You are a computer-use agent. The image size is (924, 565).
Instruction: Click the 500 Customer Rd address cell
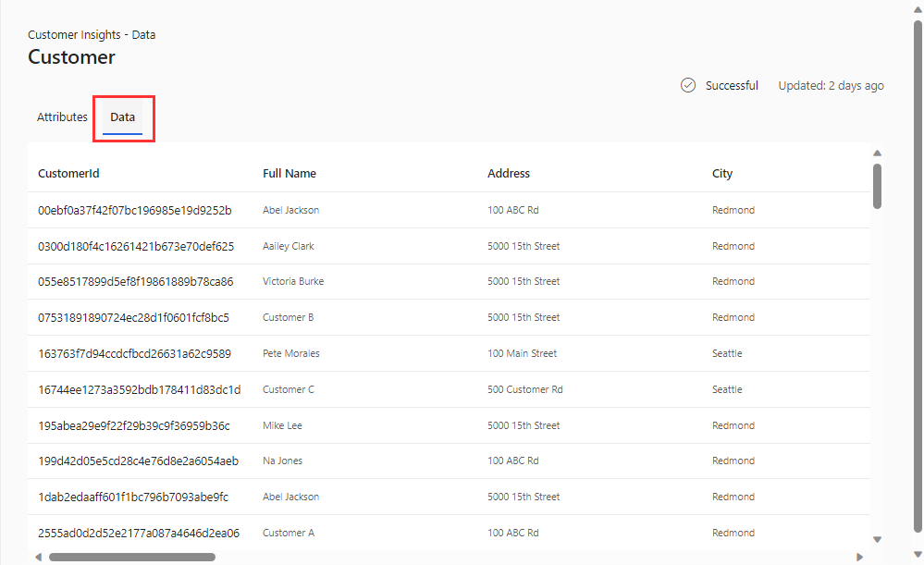524,389
